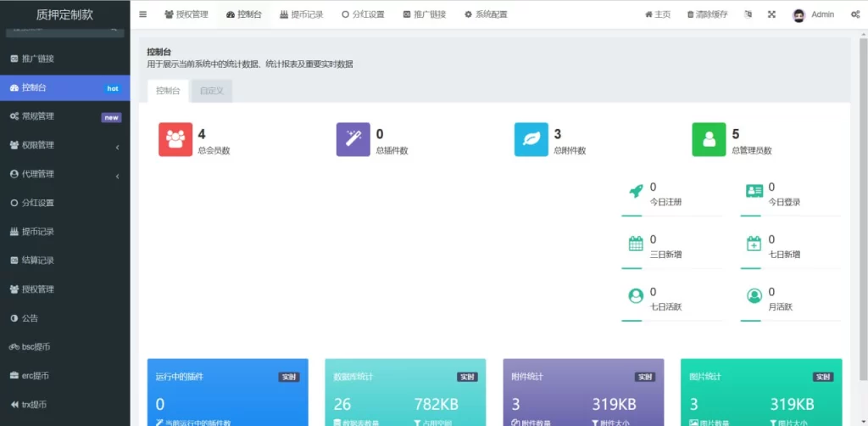Switch to the 自定义 panel tab

(211, 91)
